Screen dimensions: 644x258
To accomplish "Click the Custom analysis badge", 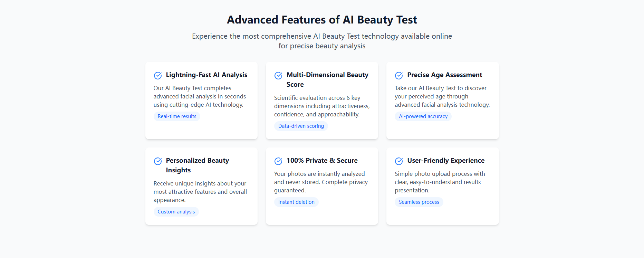I will [176, 212].
